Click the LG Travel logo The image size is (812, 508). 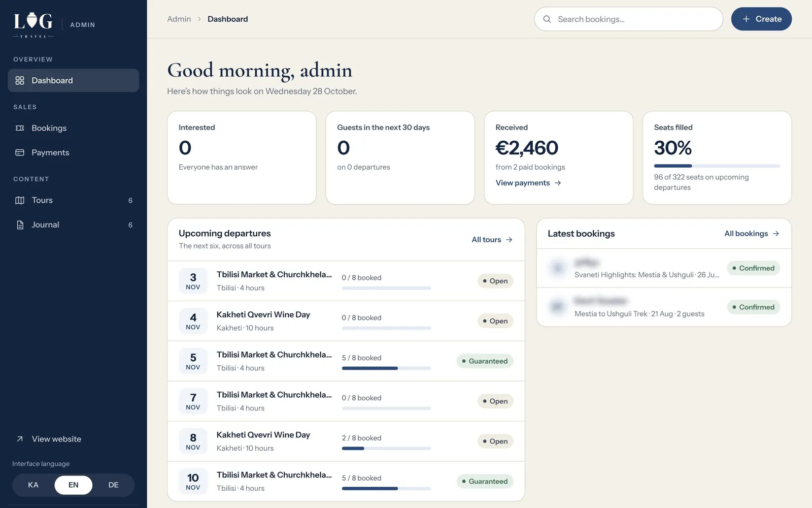tap(33, 24)
